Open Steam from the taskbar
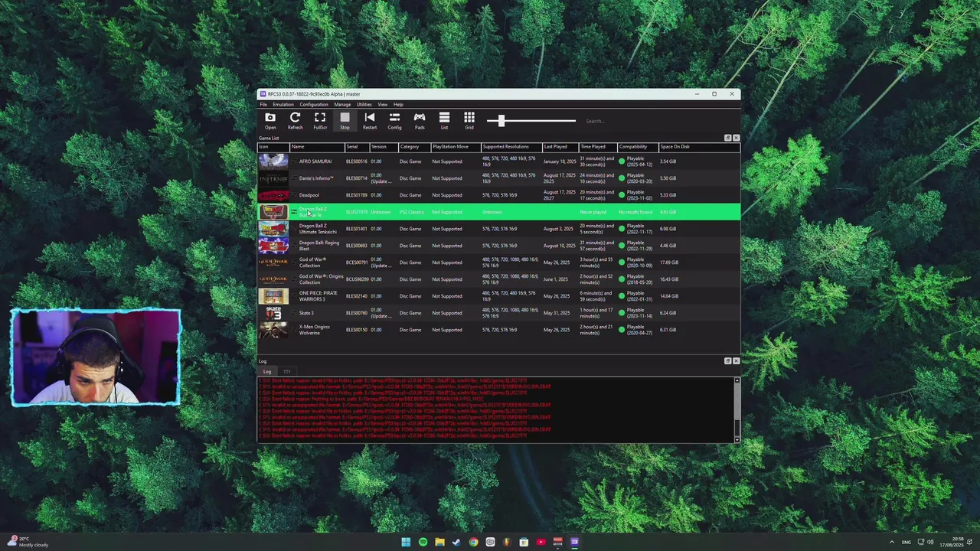The height and width of the screenshot is (551, 980). click(456, 542)
